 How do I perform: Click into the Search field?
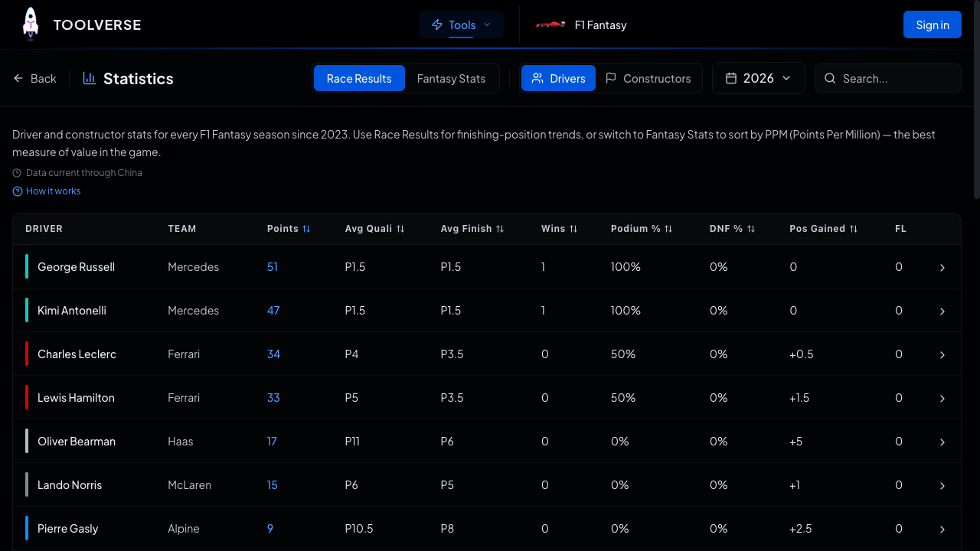point(888,78)
